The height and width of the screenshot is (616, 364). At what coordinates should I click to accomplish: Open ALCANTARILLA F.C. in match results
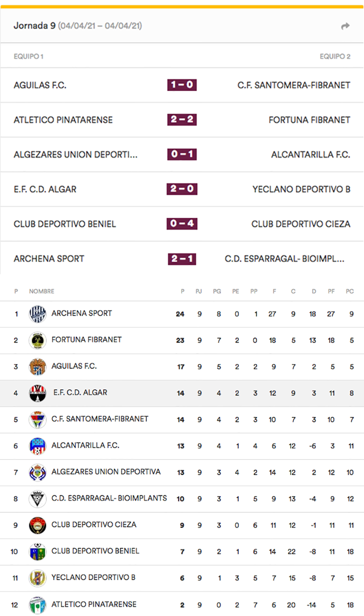point(311,154)
